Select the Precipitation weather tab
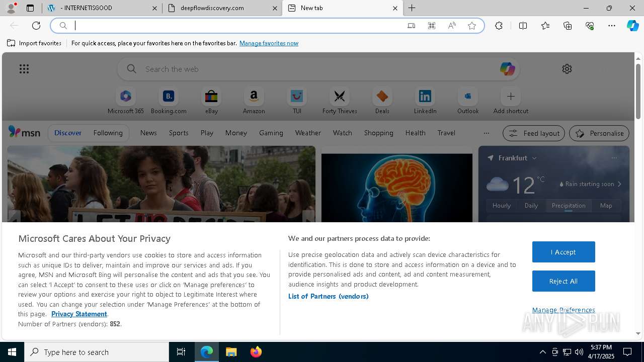This screenshot has height=362, width=644. tap(569, 206)
